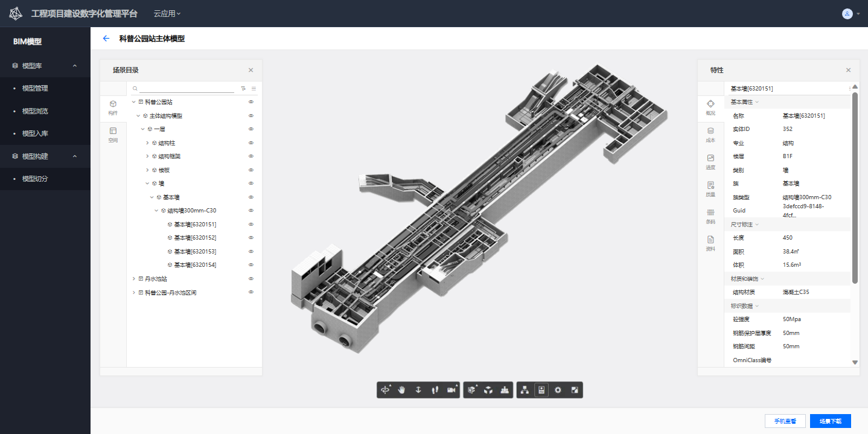Expand the 科普公园-丹水池区间 node
The height and width of the screenshot is (434, 868).
pos(133,293)
